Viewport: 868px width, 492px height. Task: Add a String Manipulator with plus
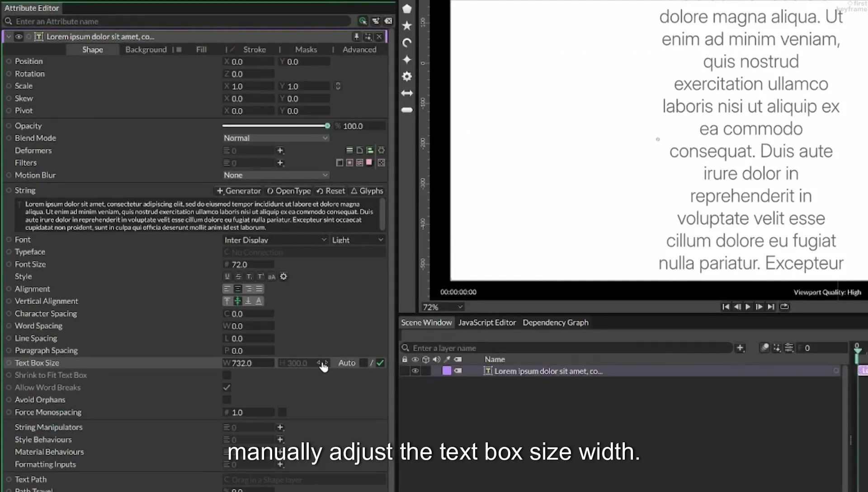click(280, 427)
